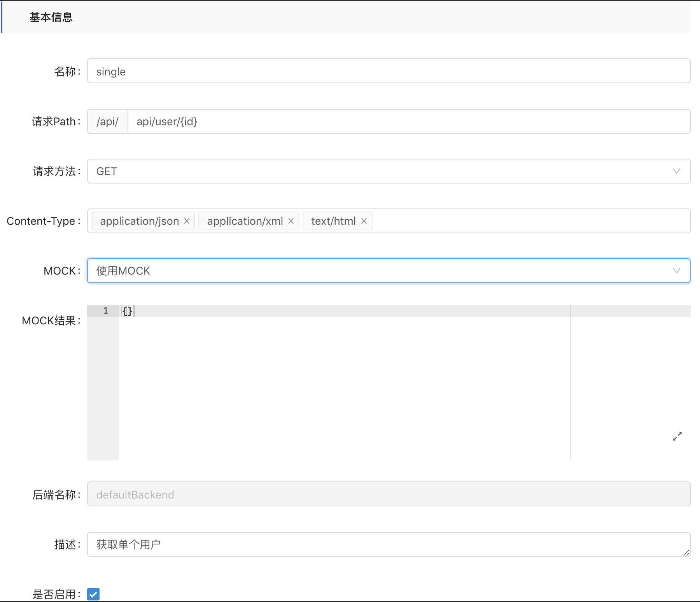
Task: Click the arrow on the 请求方法 selector
Action: (676, 171)
